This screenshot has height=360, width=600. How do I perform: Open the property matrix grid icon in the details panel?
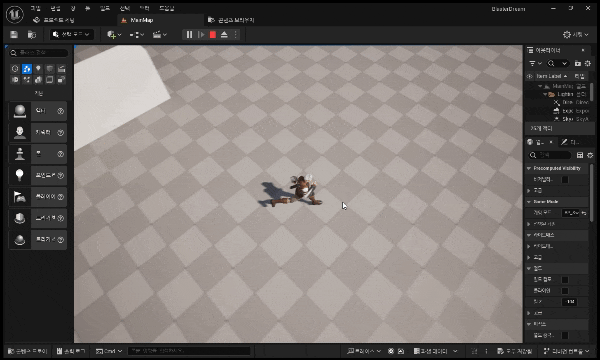coord(580,155)
